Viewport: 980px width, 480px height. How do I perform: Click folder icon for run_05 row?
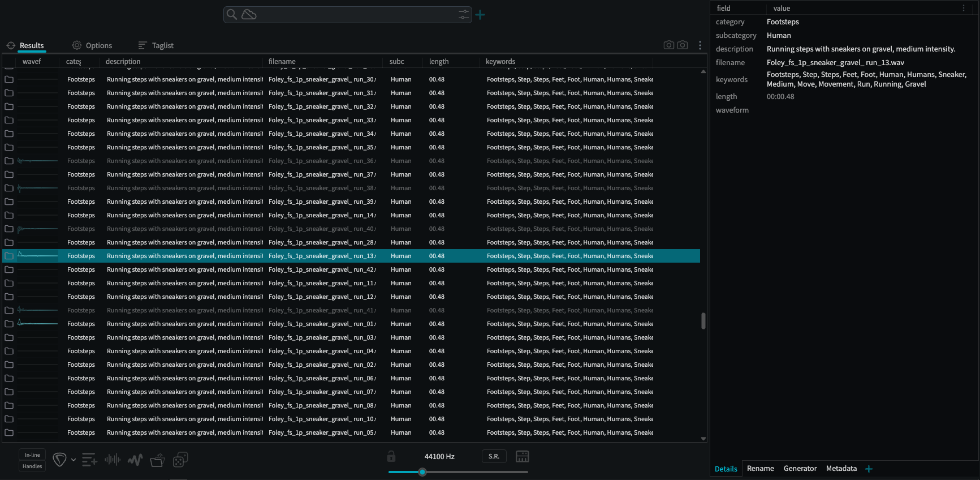pos(9,432)
